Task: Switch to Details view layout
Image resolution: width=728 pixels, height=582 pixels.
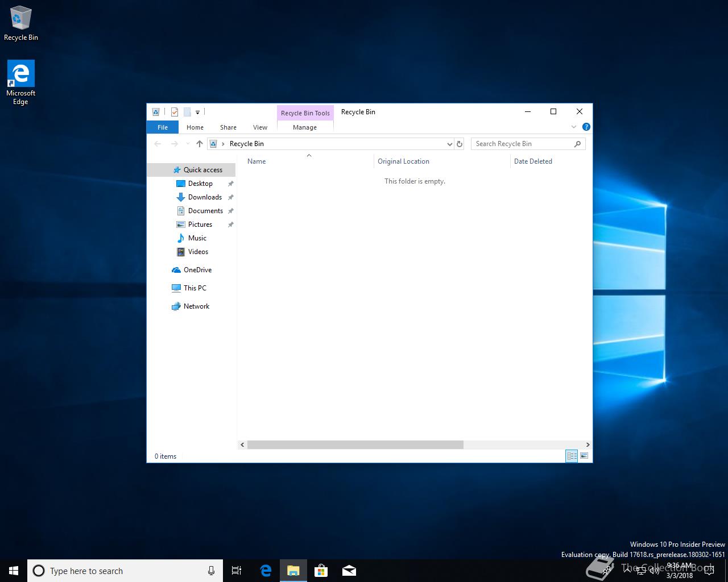Action: pyautogui.click(x=572, y=456)
